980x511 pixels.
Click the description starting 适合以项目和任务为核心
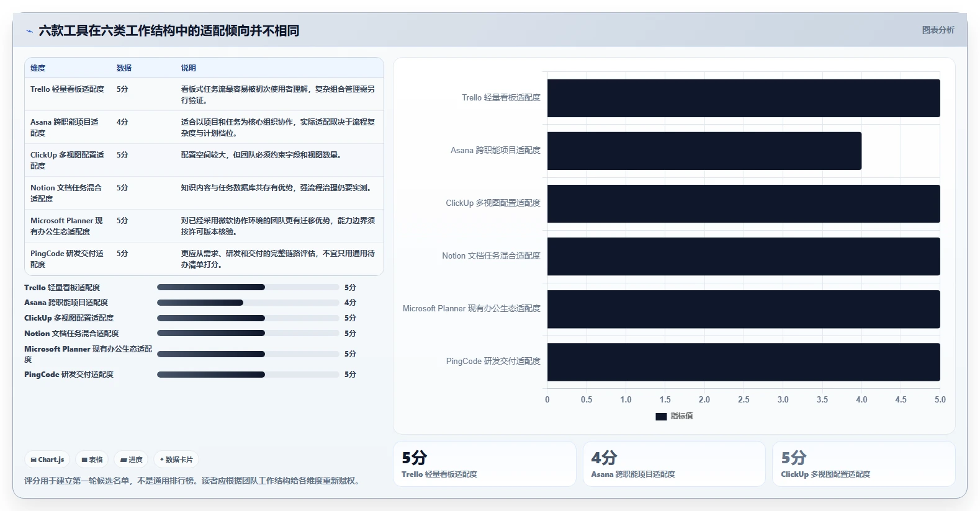[278, 128]
